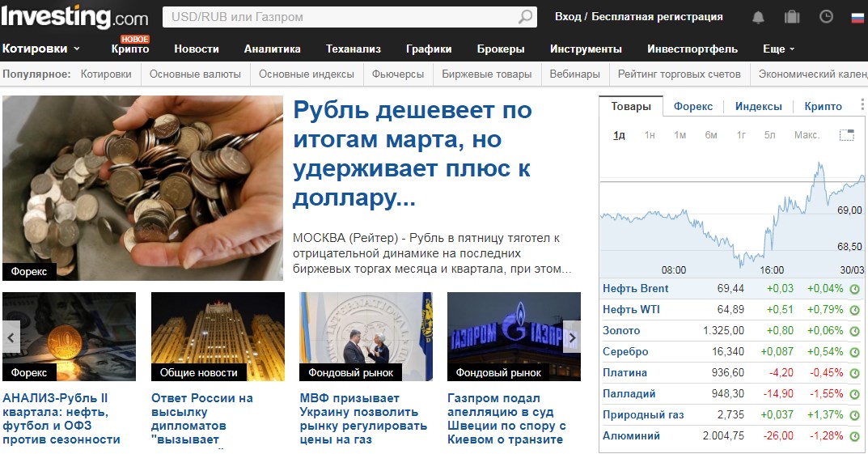
Task: Click the clock icon in header
Action: tap(826, 17)
